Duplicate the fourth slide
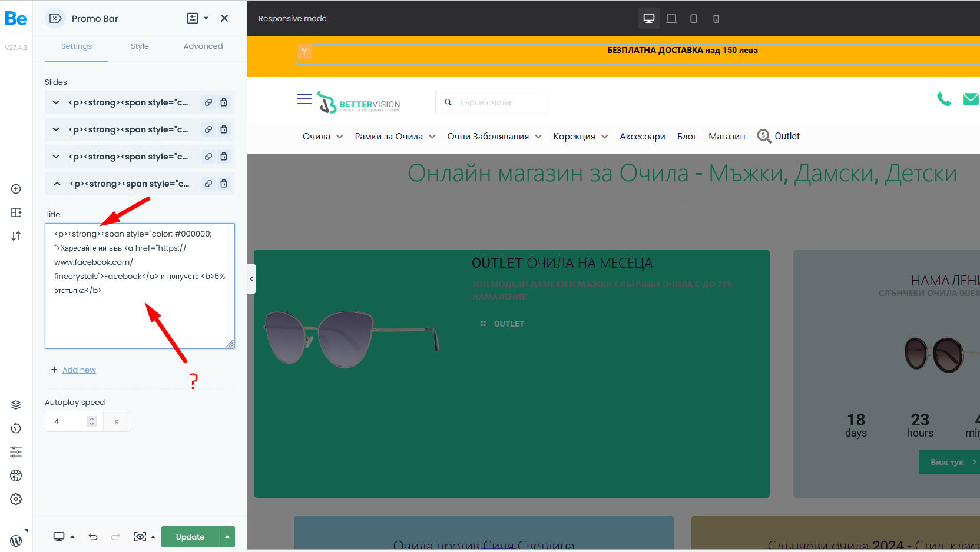 (x=208, y=184)
